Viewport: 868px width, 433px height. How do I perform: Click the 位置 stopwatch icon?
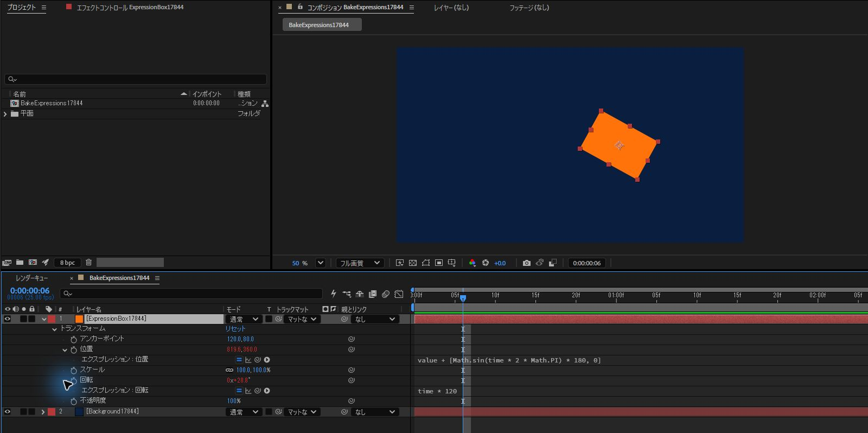(x=74, y=349)
